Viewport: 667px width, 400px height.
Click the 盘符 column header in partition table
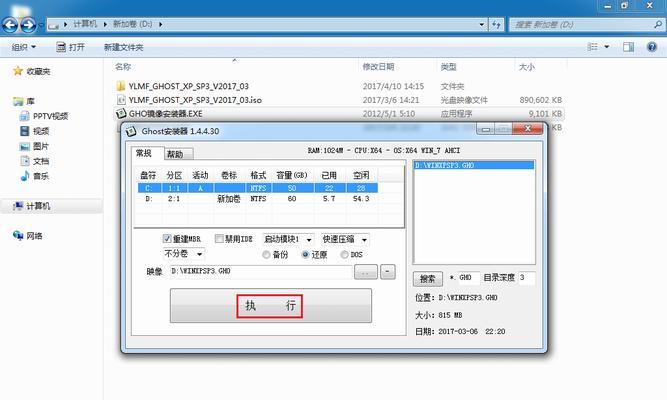148,175
